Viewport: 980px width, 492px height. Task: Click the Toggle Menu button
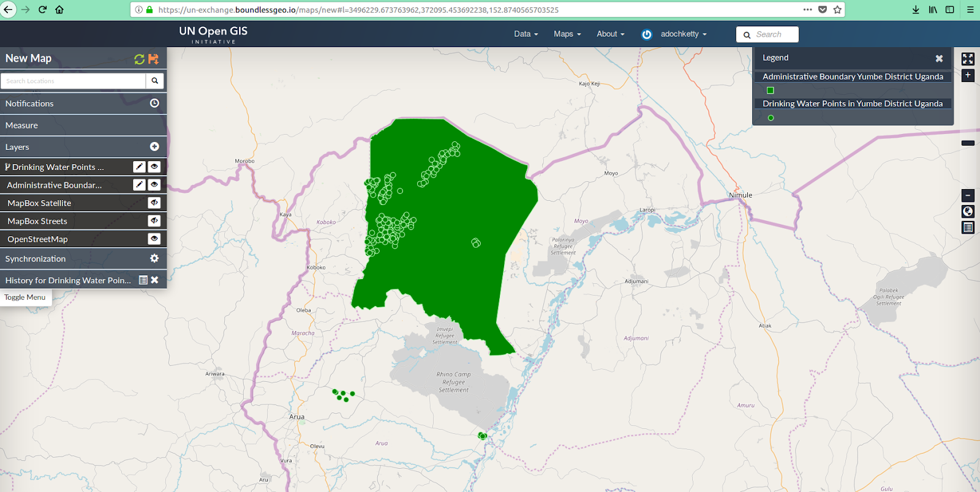coord(25,297)
